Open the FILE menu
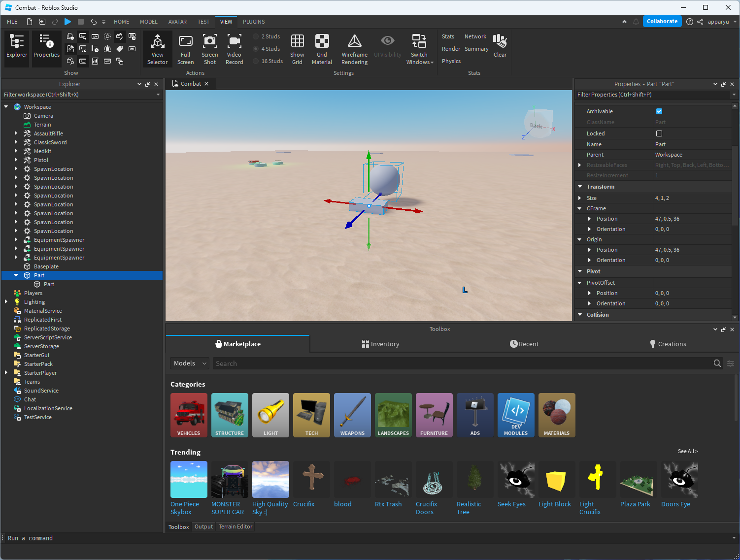Image resolution: width=740 pixels, height=560 pixels. coord(12,22)
